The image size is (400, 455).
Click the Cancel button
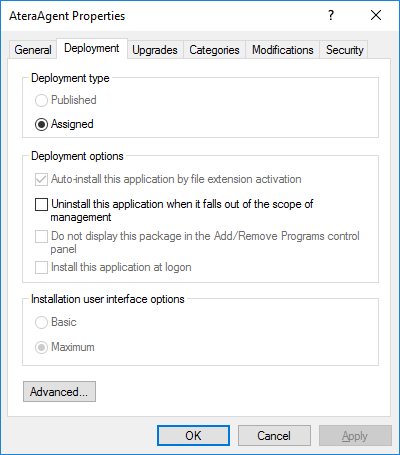pos(274,436)
